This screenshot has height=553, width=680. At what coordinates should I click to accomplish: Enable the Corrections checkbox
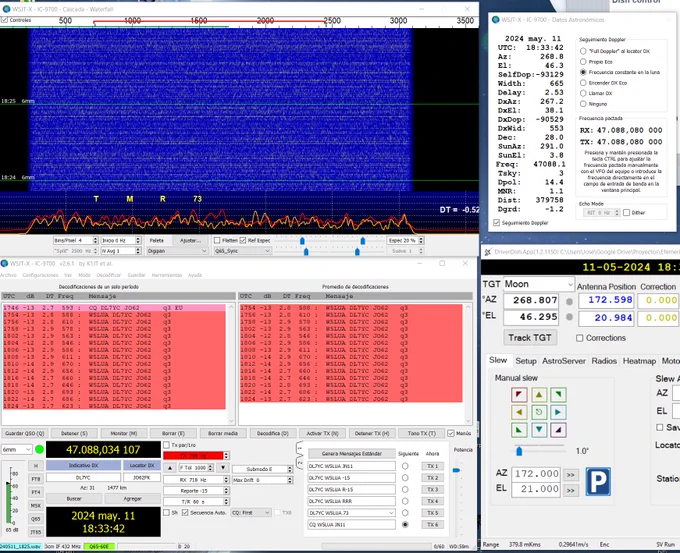pyautogui.click(x=579, y=338)
